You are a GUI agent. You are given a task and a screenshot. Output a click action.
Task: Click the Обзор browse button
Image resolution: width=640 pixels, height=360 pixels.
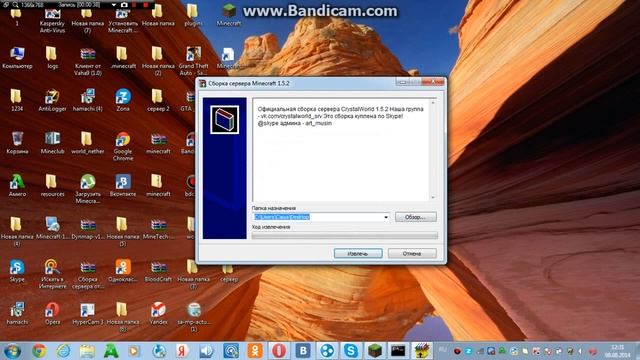pos(416,217)
